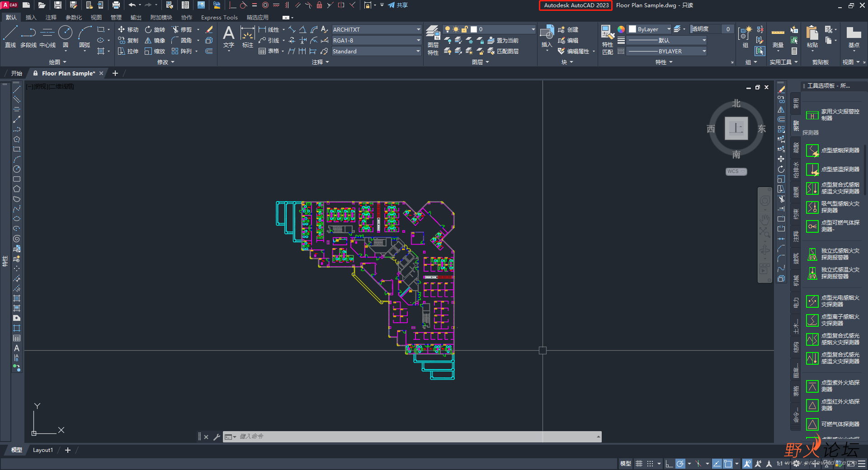Click the 置为当前 make current button
This screenshot has height=470, width=868.
(x=503, y=40)
